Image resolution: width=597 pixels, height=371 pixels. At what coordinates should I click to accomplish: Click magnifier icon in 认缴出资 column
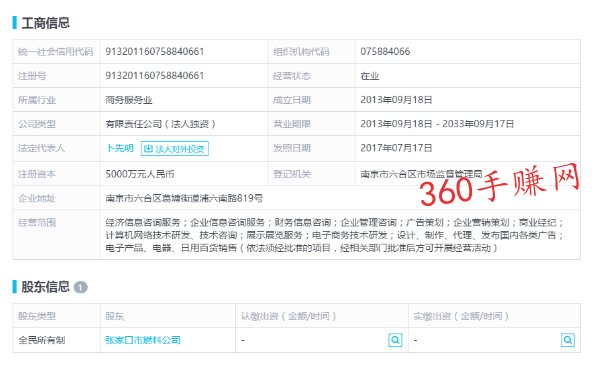click(395, 340)
